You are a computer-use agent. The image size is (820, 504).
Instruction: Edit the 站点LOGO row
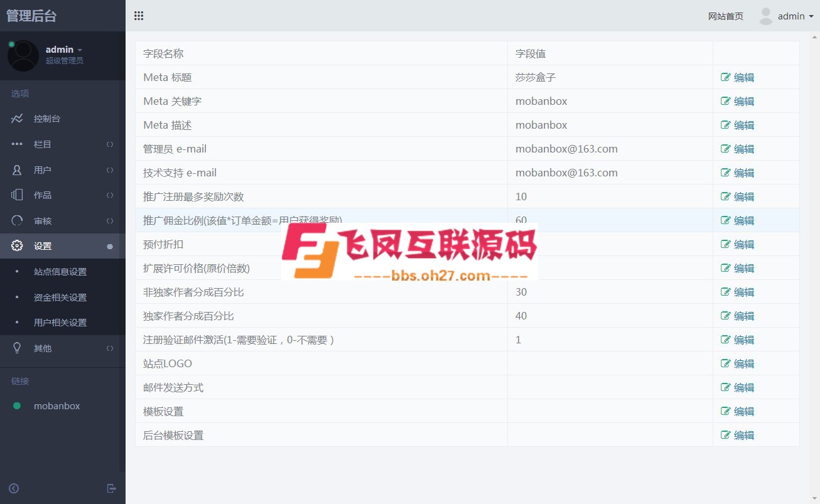coord(738,363)
